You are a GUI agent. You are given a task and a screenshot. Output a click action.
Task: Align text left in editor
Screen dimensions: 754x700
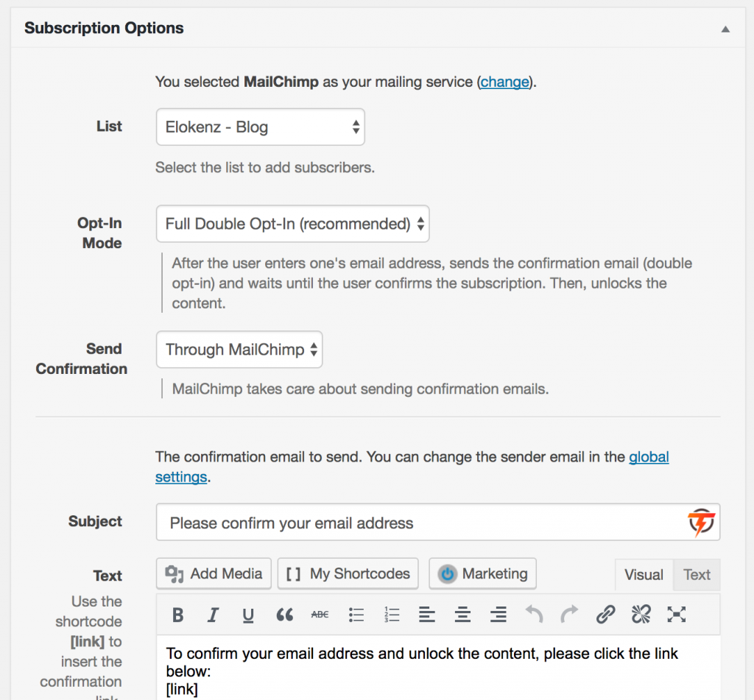click(426, 615)
